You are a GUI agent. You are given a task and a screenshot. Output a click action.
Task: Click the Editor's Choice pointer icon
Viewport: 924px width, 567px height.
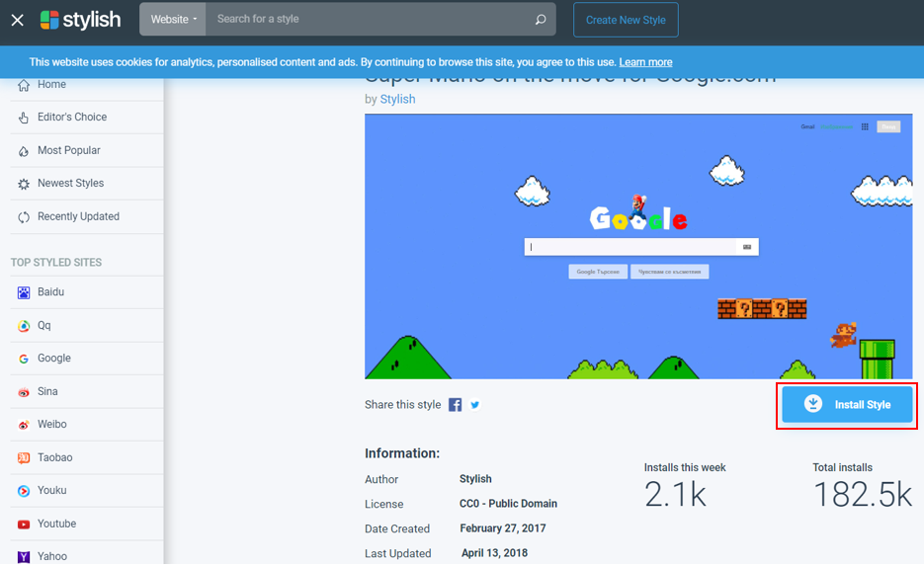(24, 118)
